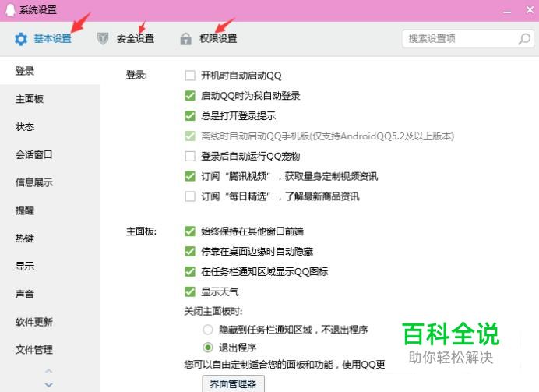Click the gear icon for basic settings
Screen dimensions: 539x392
point(21,39)
